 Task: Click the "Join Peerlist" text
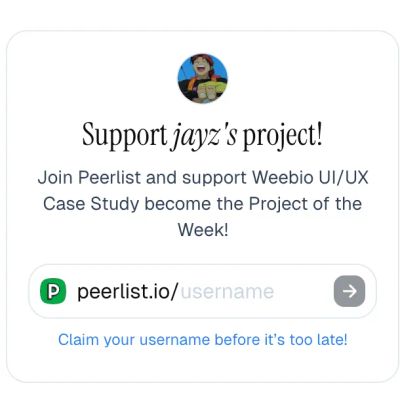click(x=89, y=177)
